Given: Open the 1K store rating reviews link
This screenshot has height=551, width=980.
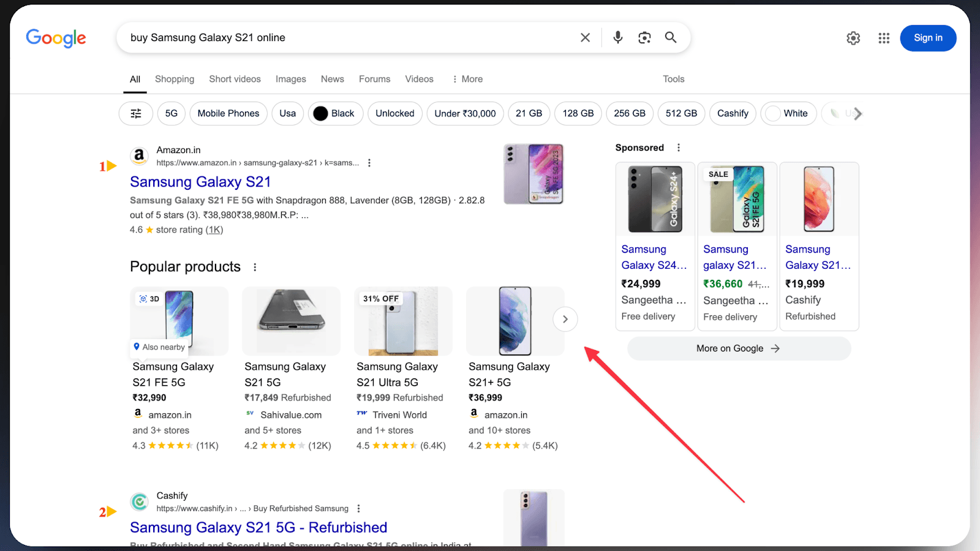Looking at the screenshot, I should (x=214, y=230).
